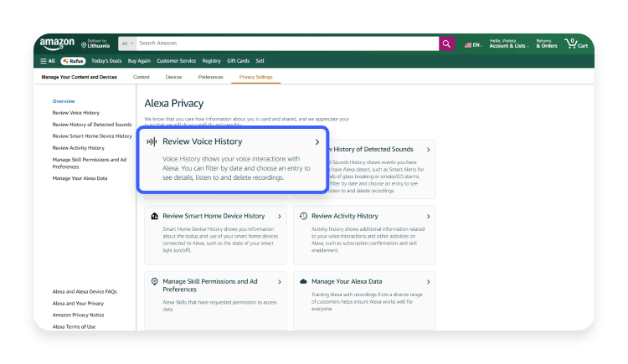
Task: Click the Review Voice History card title
Action: pos(203,141)
